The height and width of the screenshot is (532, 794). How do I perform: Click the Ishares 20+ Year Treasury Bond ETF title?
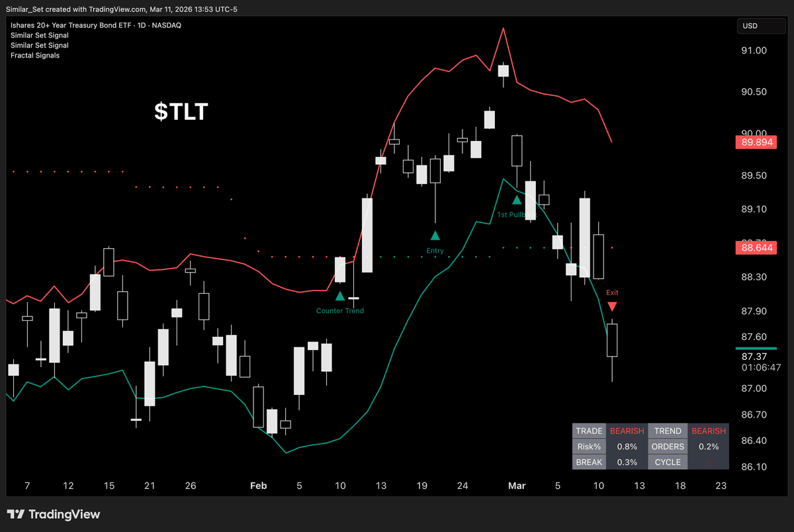[96, 25]
